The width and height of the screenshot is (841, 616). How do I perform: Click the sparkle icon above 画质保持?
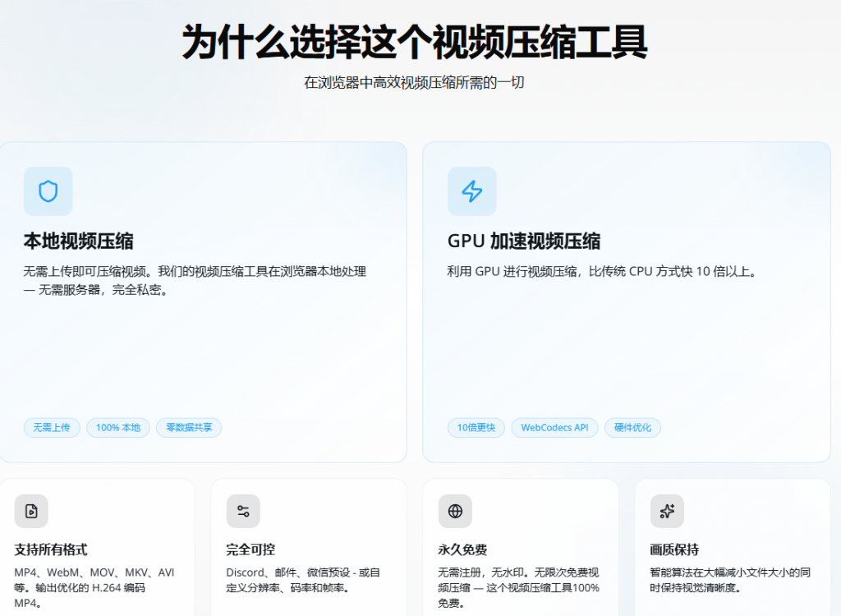pyautogui.click(x=667, y=511)
